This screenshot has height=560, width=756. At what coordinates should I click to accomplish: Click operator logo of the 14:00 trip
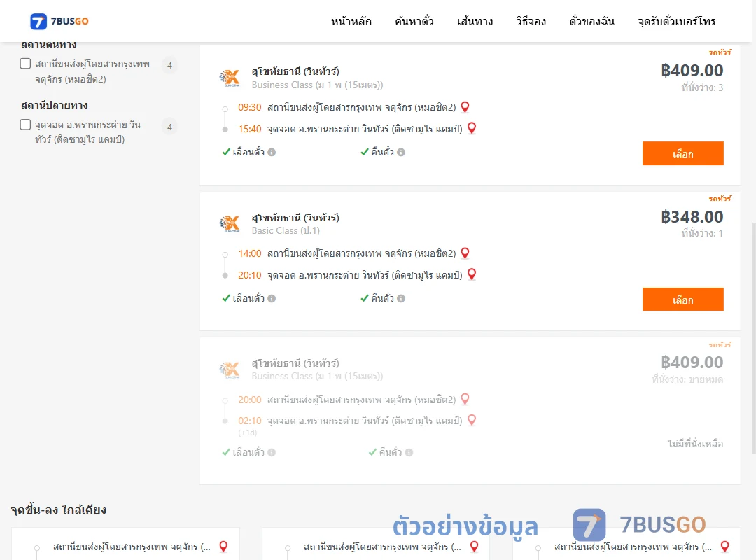click(x=230, y=224)
